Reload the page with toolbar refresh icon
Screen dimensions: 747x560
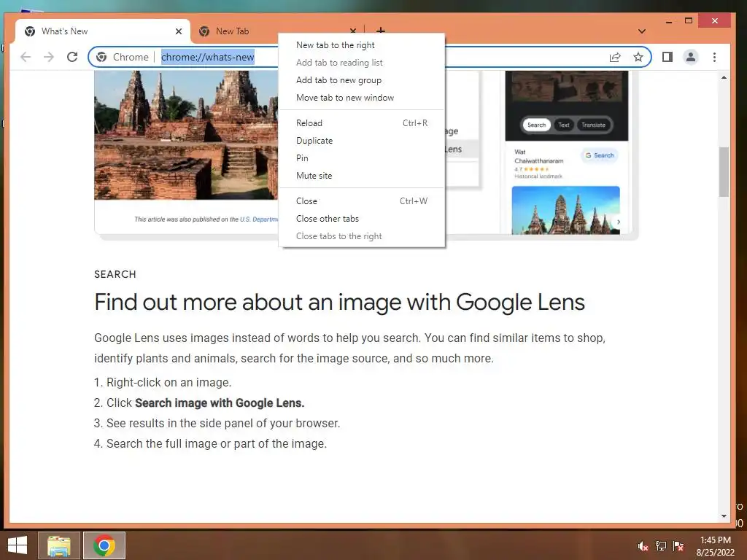72,57
